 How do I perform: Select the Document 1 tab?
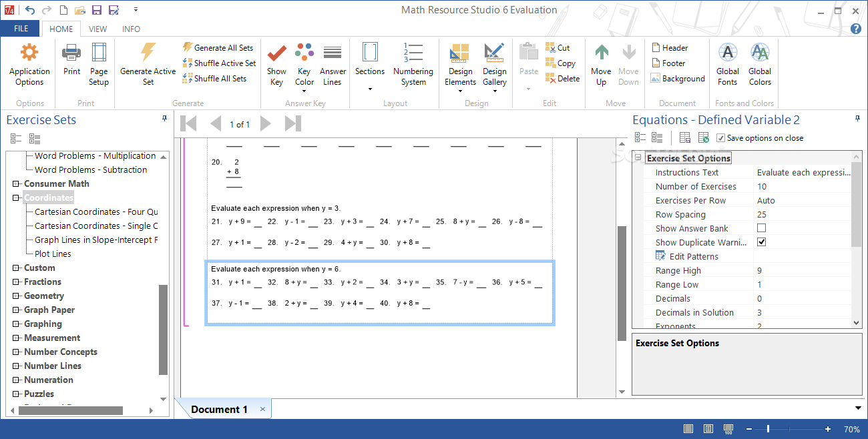219,409
